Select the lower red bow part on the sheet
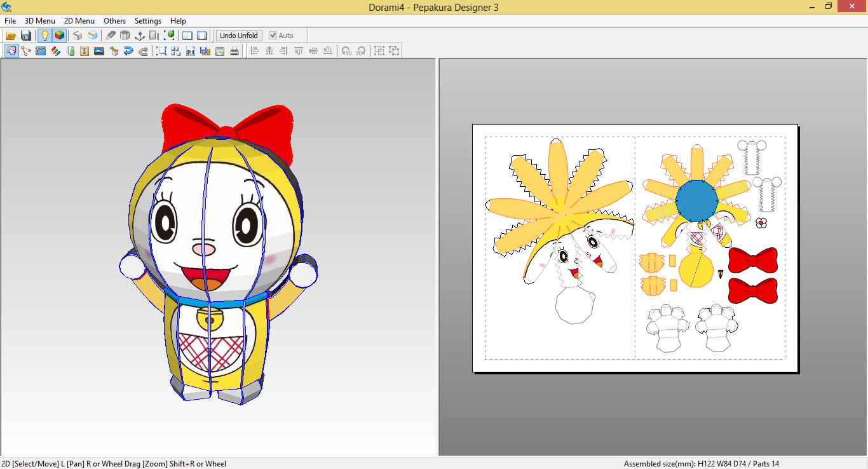This screenshot has width=868, height=469. (753, 290)
